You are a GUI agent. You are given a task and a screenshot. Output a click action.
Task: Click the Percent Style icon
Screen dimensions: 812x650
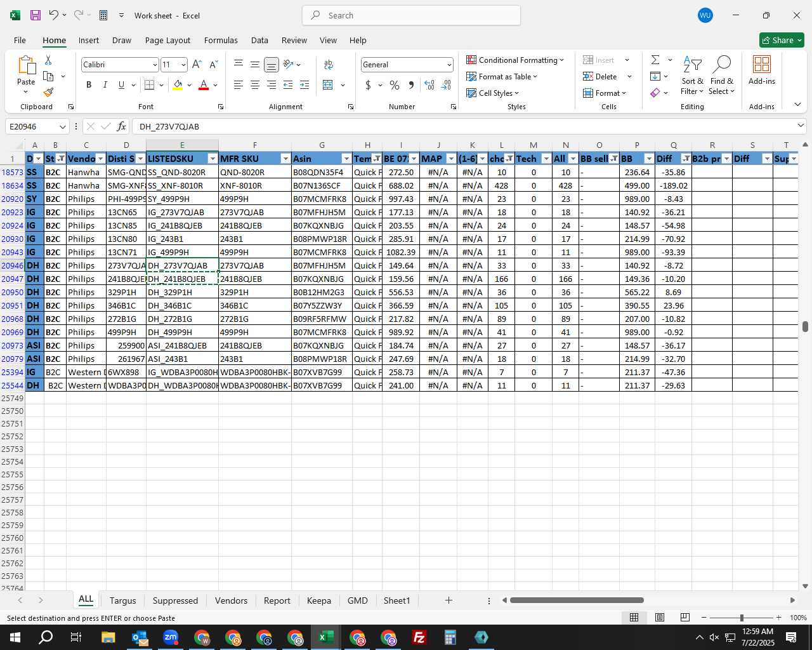tap(395, 85)
